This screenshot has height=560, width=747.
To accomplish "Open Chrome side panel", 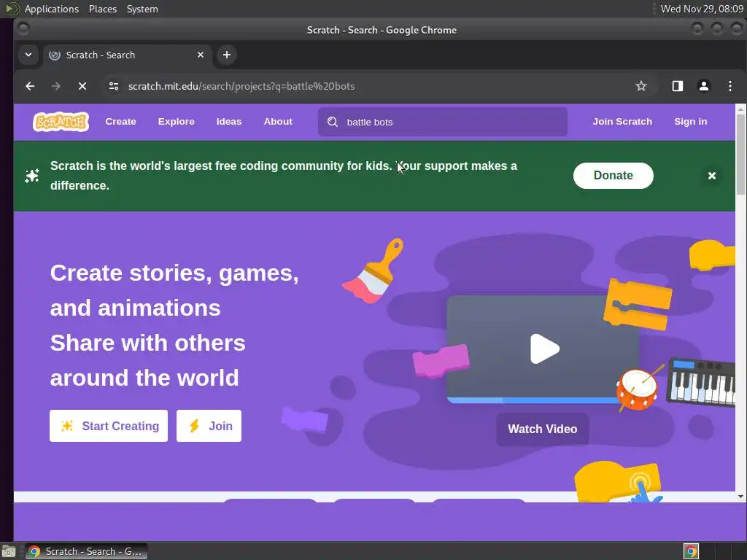I will tap(678, 86).
